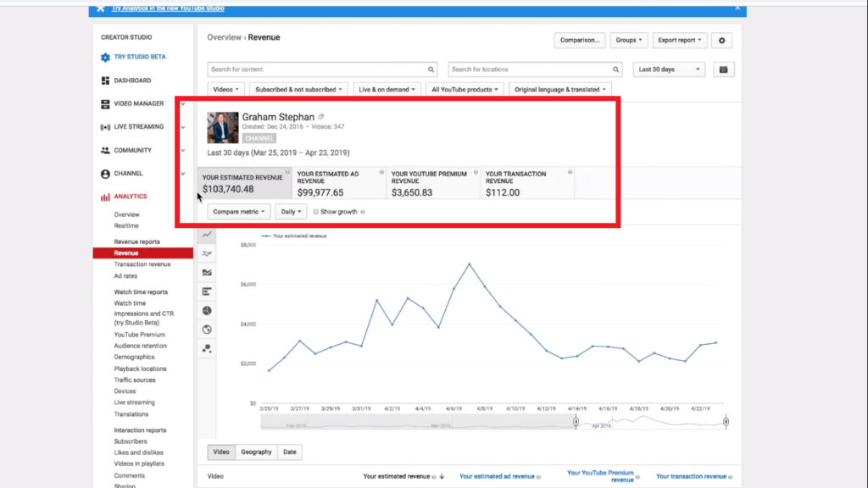Expand the Community section chevron
The image size is (868, 488).
pos(183,151)
